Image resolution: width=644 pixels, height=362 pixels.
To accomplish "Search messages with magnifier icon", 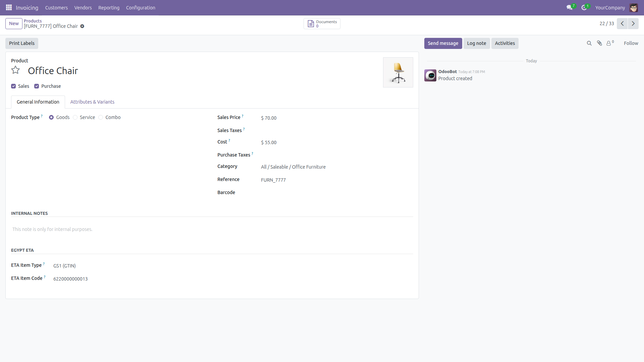I will [x=589, y=43].
